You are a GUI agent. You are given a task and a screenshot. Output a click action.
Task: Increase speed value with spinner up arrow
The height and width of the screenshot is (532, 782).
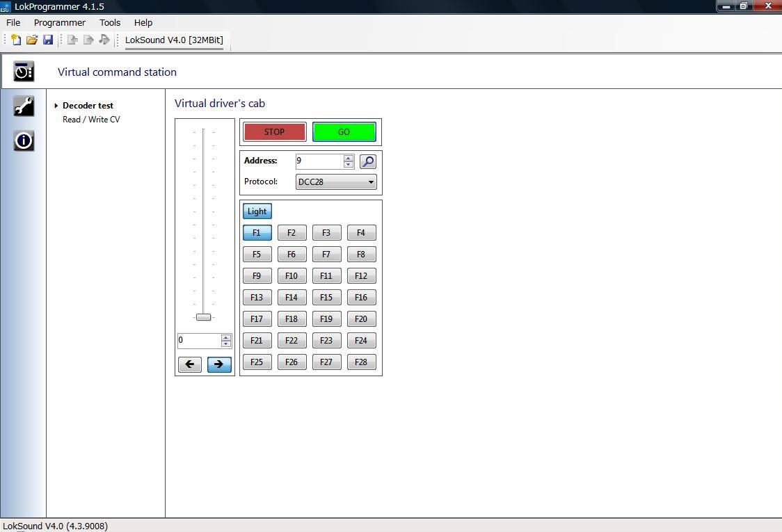[226, 337]
